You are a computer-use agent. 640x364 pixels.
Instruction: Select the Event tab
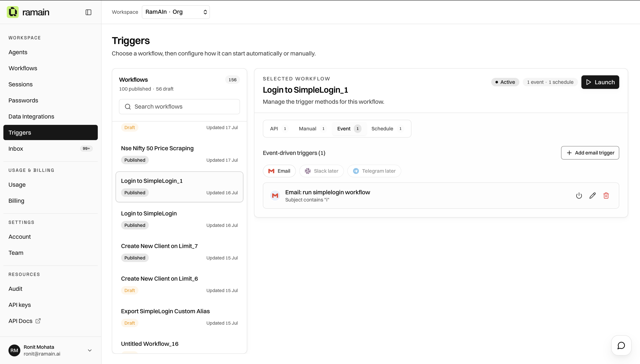pyautogui.click(x=349, y=128)
